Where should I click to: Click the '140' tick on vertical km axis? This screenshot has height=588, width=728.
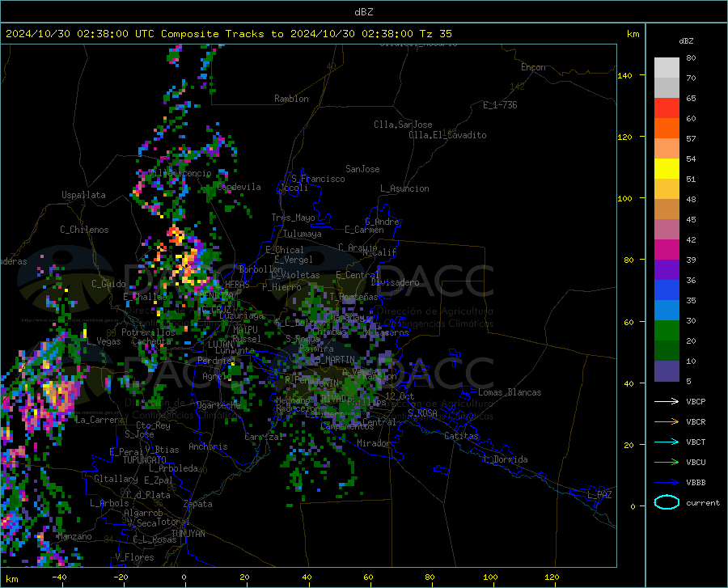click(x=625, y=75)
